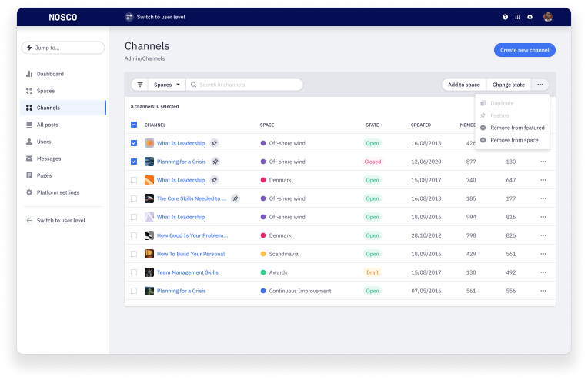Expand the Spaces filter dropdown
The height and width of the screenshot is (380, 588).
coord(167,85)
